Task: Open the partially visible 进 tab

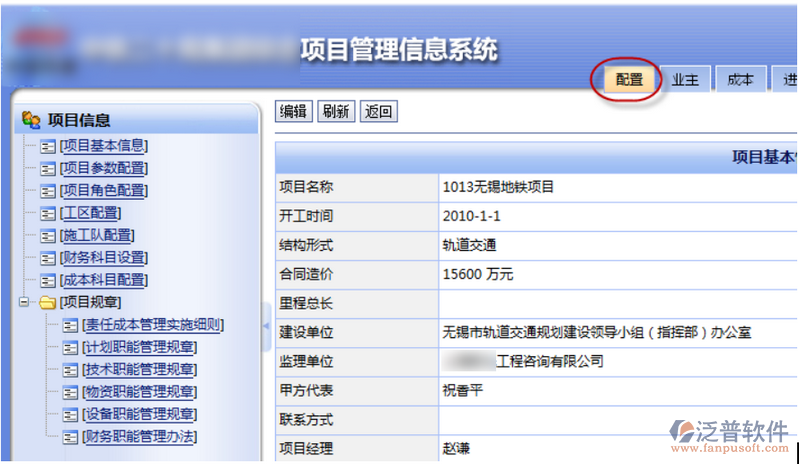Action: 785,80
